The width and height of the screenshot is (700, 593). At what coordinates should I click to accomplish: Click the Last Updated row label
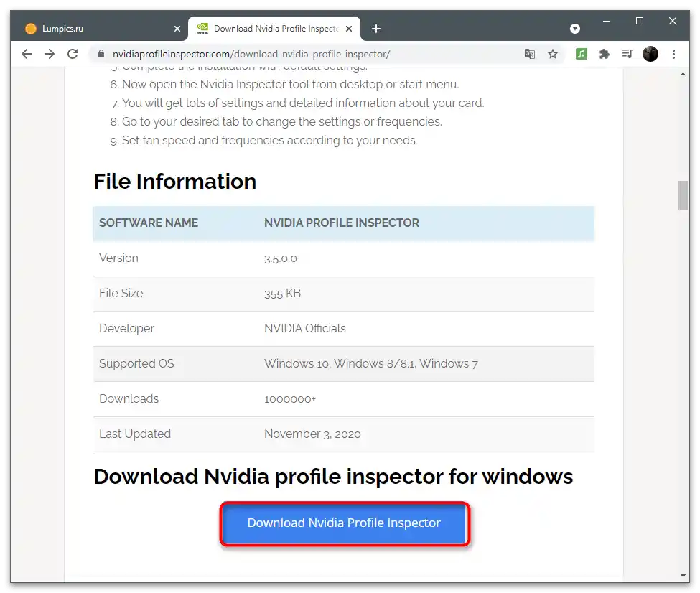click(135, 434)
